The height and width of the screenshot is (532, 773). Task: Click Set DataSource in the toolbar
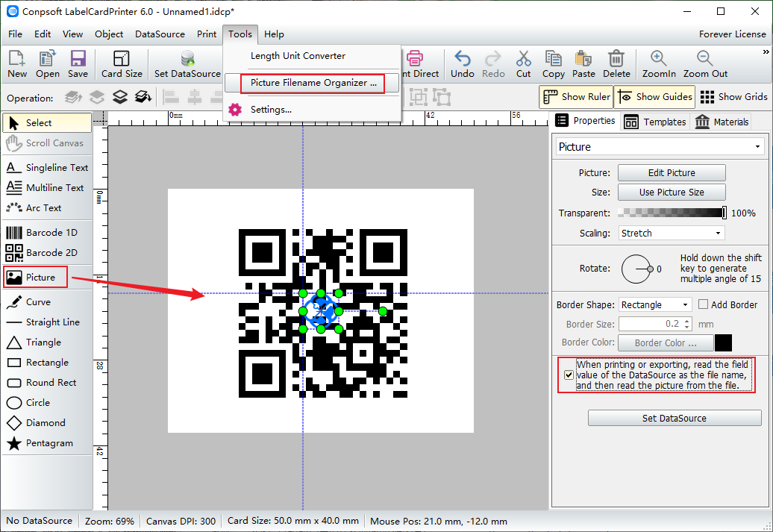187,64
